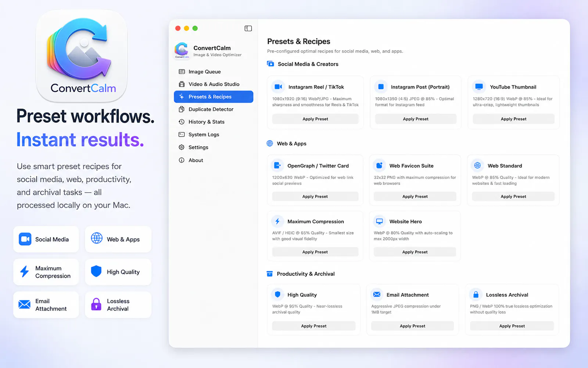Click the Video & Audio Studio icon
This screenshot has width=588, height=368.
click(182, 84)
